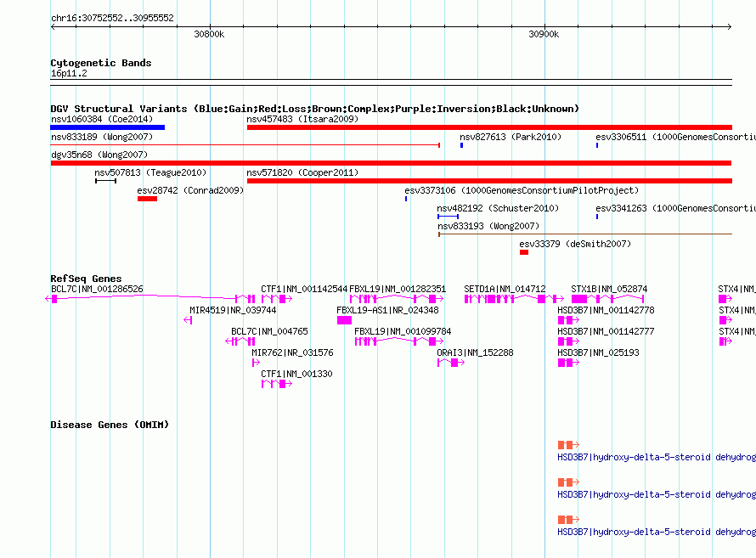Click the blue nsv482192 (Schuster2010) bracket glyph
Screen dimensions: 756x558
448,217
